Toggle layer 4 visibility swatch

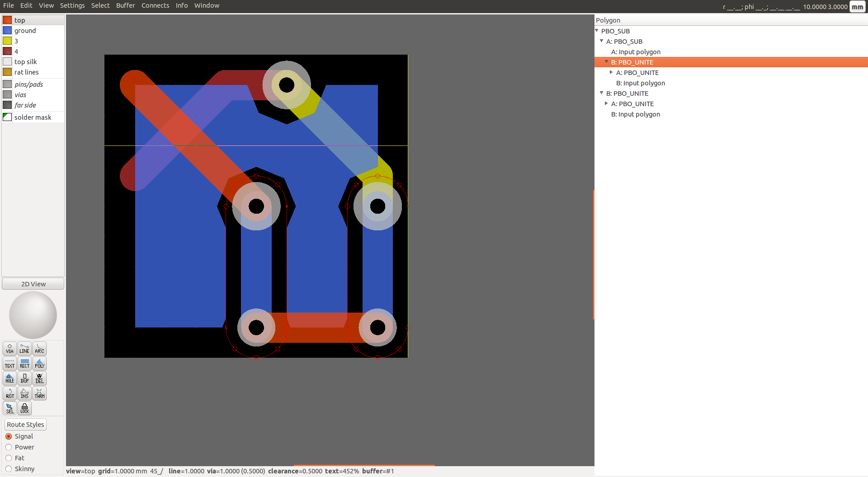[7, 51]
